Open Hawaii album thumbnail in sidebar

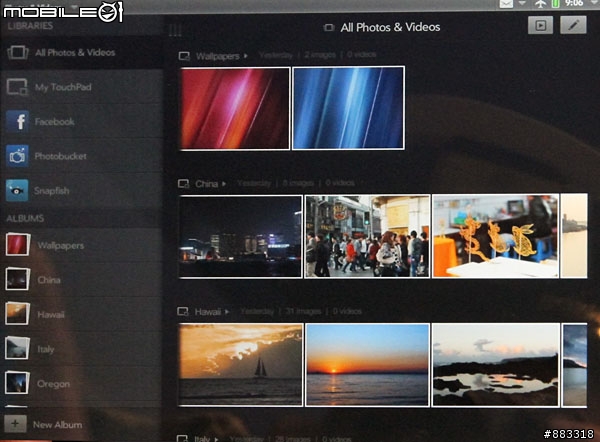point(18,313)
